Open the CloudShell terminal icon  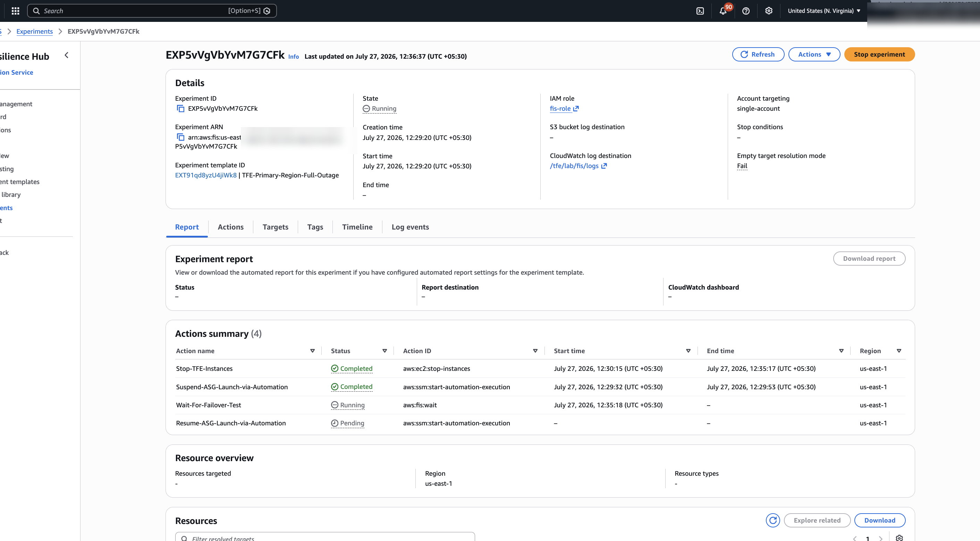(700, 11)
